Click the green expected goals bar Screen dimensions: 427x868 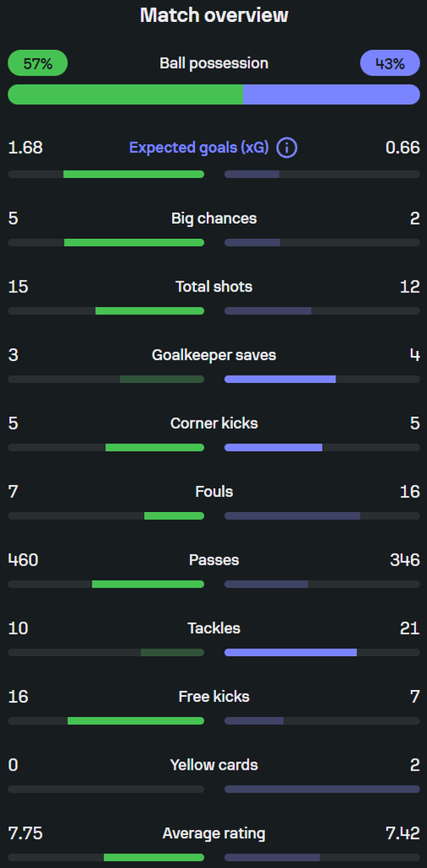tap(134, 175)
